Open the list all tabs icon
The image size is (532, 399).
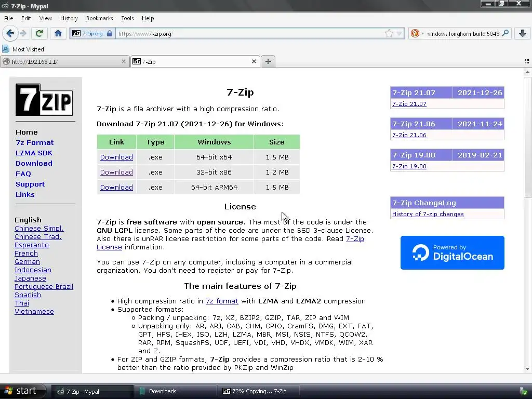[527, 61]
